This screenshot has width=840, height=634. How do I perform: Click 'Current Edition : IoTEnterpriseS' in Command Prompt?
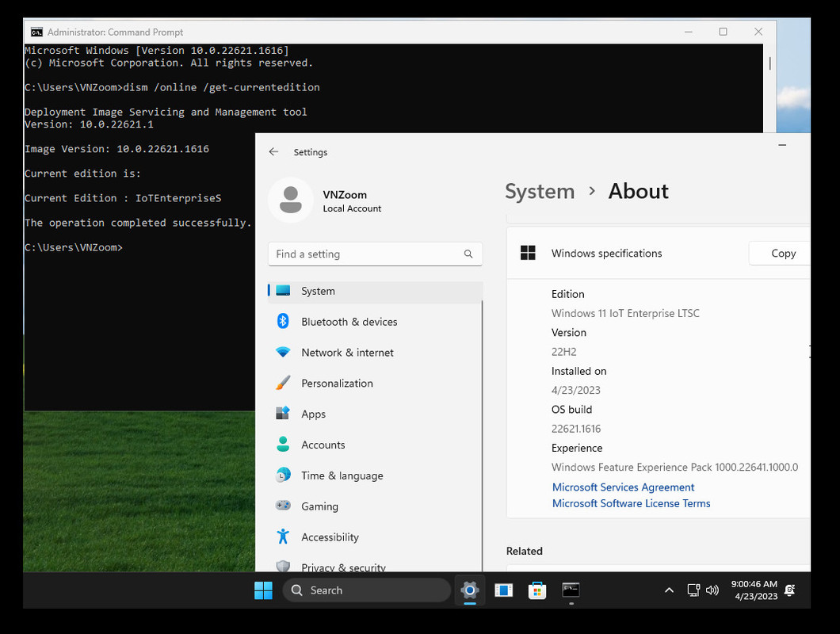point(123,198)
